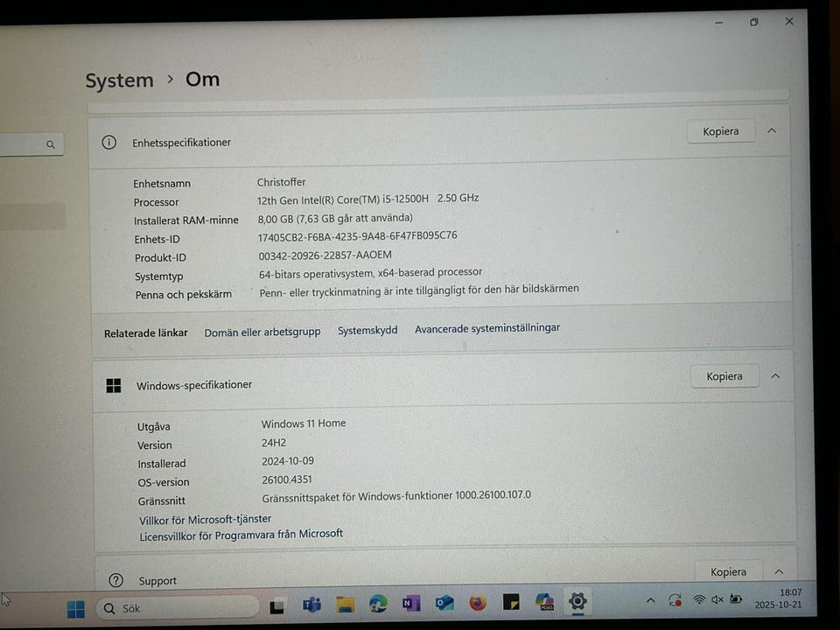The height and width of the screenshot is (630, 840).
Task: Click the muted volume tray icon
Action: pos(717,599)
